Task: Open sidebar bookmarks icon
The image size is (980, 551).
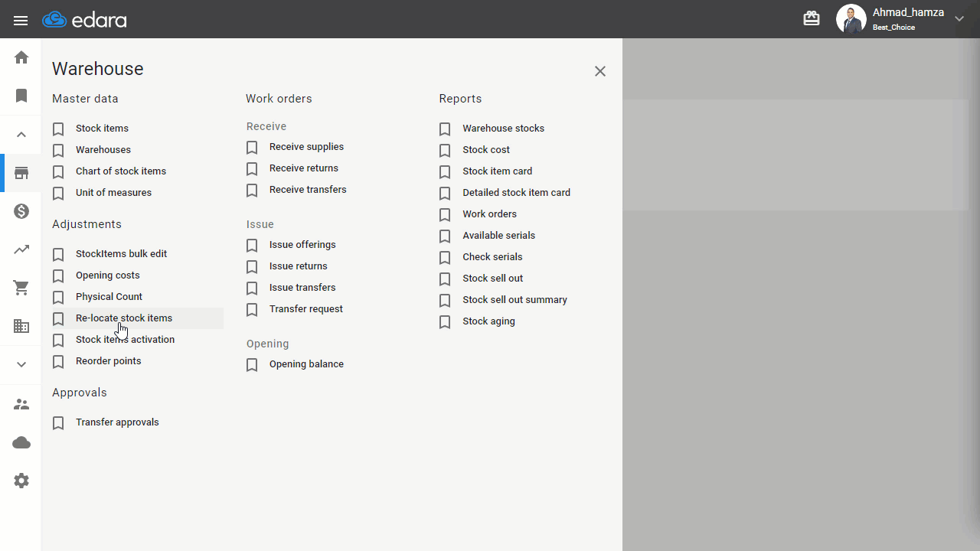Action: 21,96
